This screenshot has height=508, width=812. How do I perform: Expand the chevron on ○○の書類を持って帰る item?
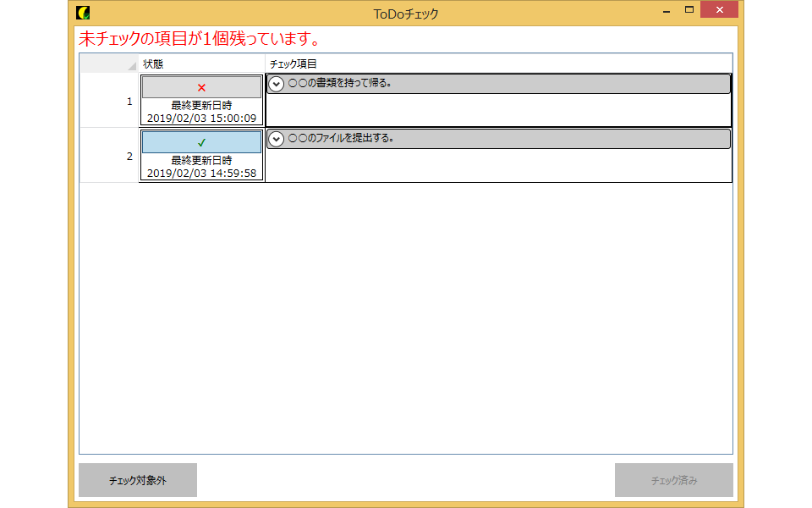click(x=277, y=84)
